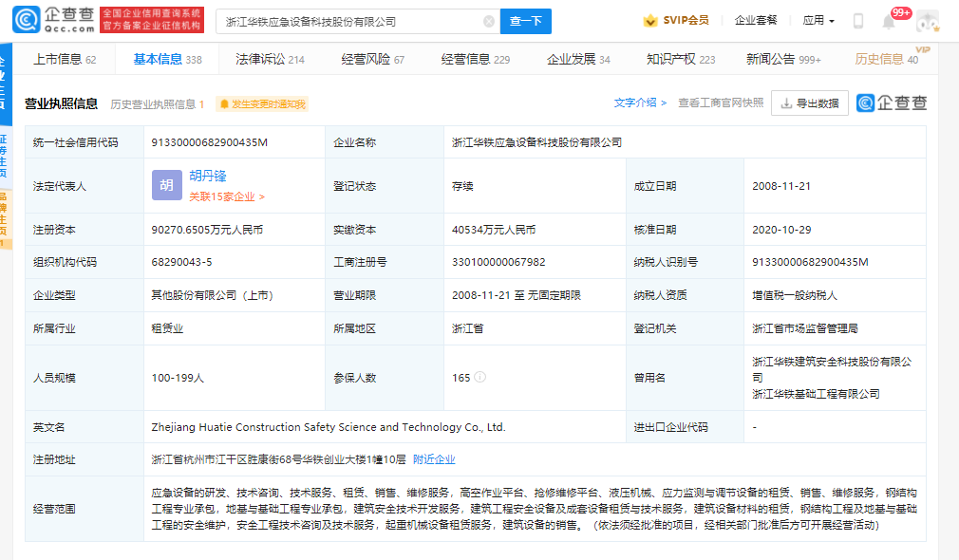Select 增值税一般纳税人 value

[x=795, y=295]
